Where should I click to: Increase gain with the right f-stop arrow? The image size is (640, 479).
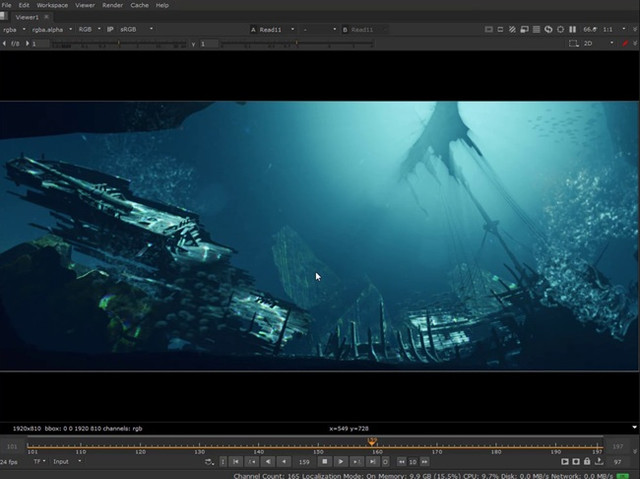[x=27, y=43]
